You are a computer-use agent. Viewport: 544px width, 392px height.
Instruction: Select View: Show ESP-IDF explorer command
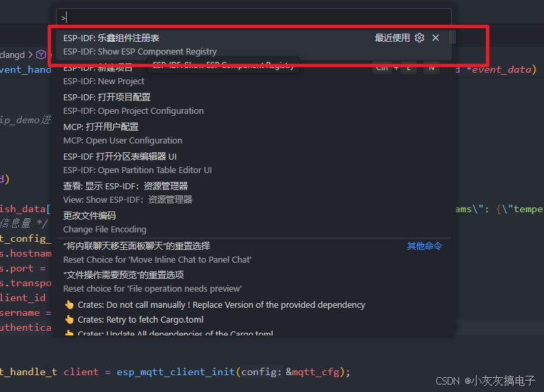(254, 193)
